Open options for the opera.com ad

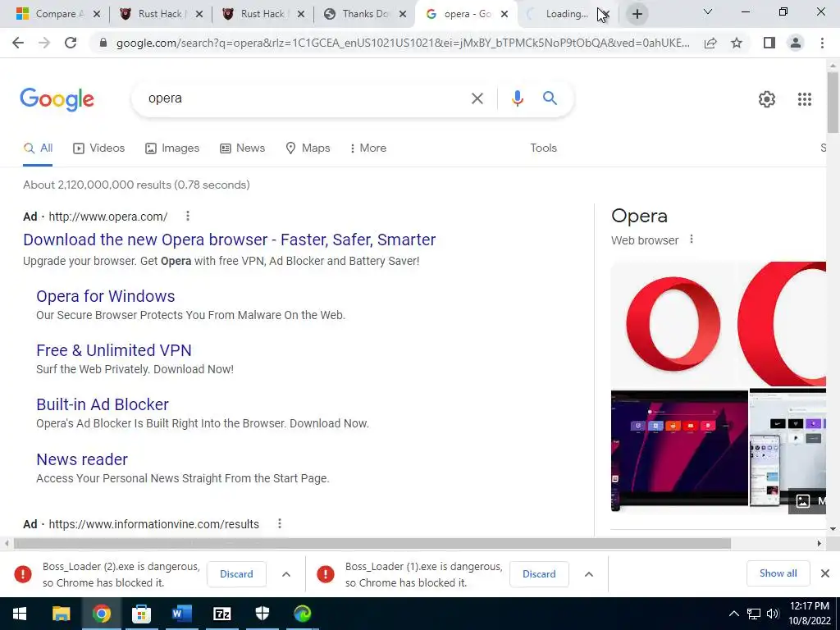tap(188, 216)
